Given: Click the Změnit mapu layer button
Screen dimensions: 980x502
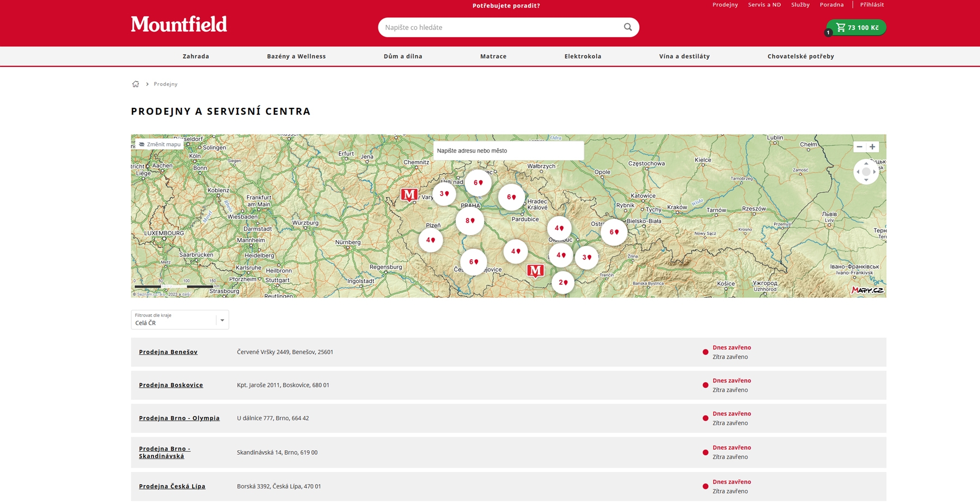Looking at the screenshot, I should [x=160, y=144].
